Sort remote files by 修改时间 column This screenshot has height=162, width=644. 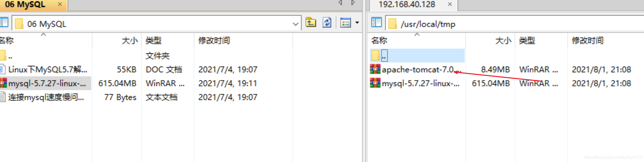point(587,41)
